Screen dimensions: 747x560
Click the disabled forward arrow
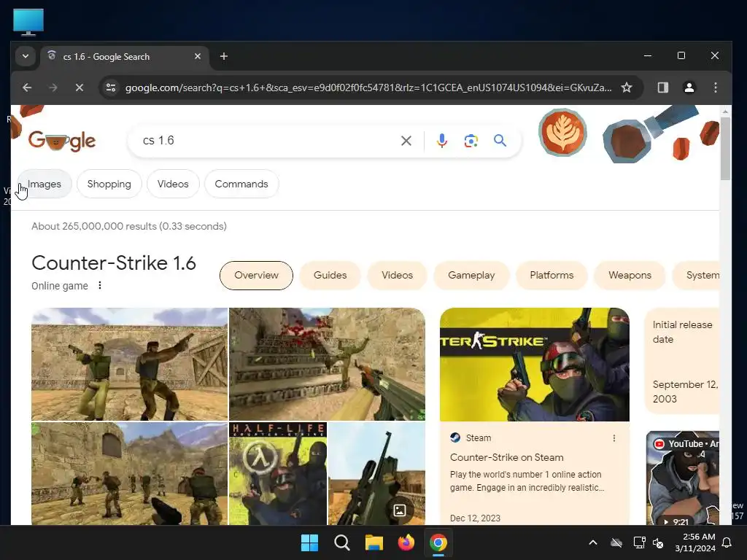[x=53, y=87]
